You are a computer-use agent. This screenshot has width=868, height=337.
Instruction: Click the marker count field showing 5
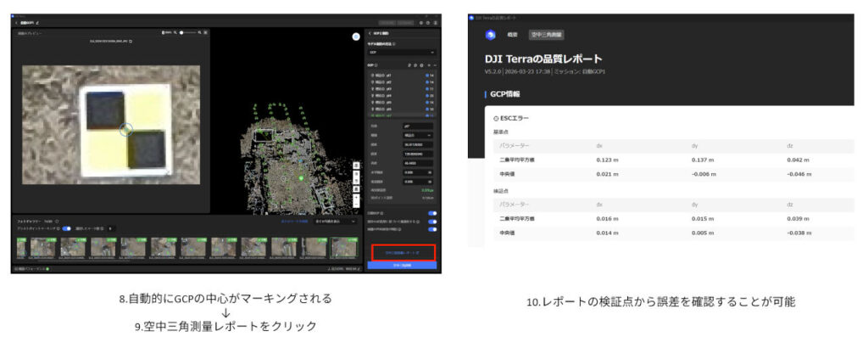pos(111,228)
